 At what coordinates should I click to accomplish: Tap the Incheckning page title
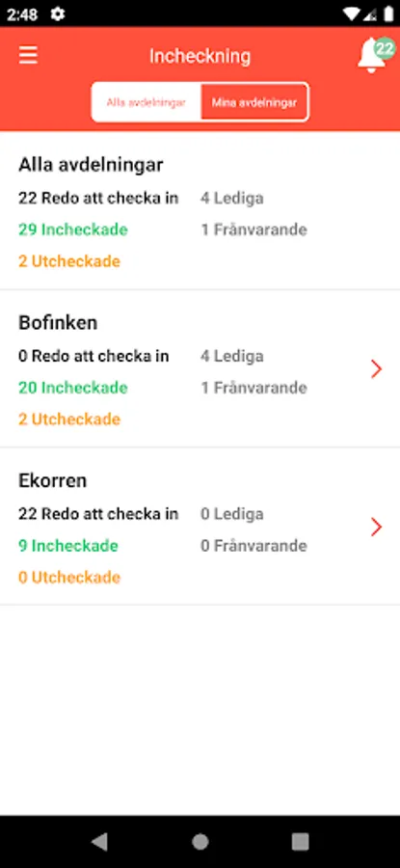pyautogui.click(x=200, y=56)
